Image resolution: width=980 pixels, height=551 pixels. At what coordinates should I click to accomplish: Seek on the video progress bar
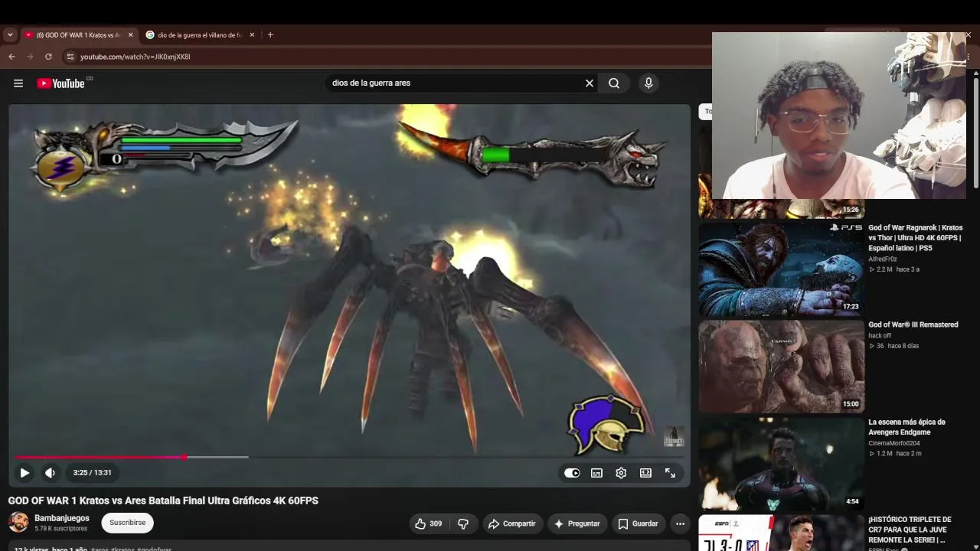[x=349, y=457]
